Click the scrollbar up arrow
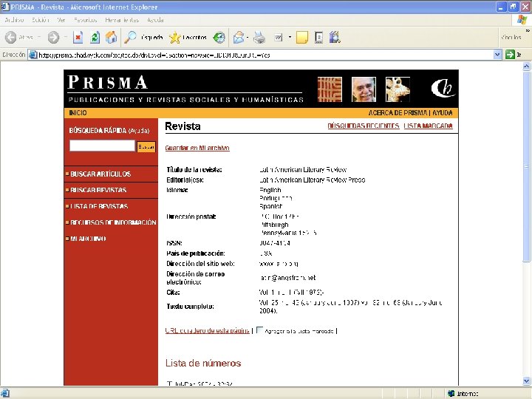532x399 pixels. click(x=526, y=66)
